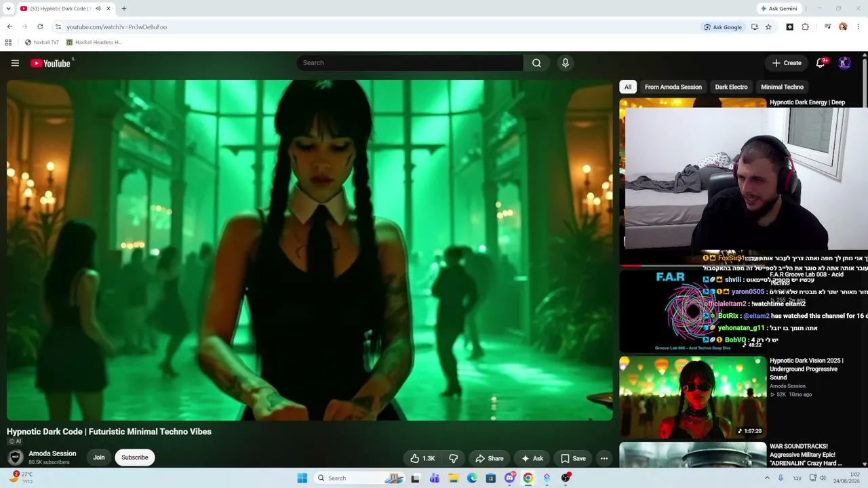Viewport: 868px width, 488px height.
Task: Open the HaxBall Headless bookmark
Action: tap(94, 42)
